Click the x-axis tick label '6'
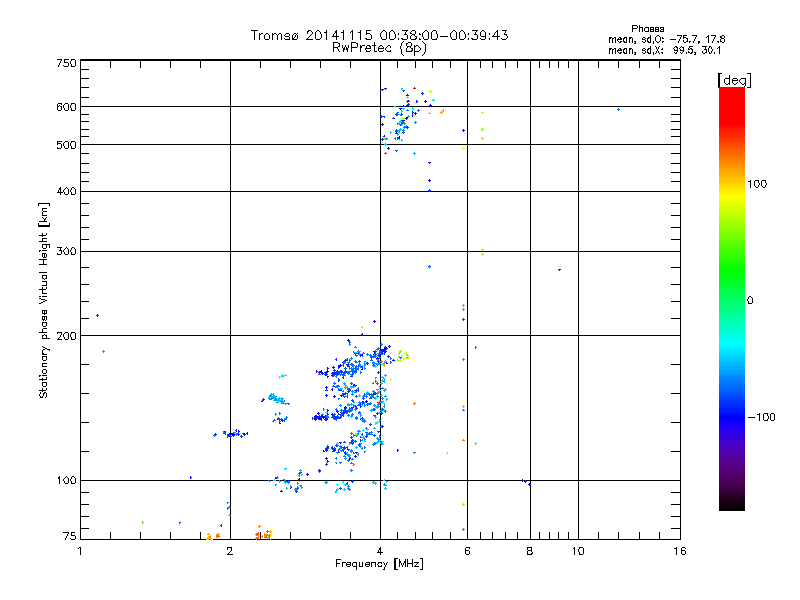The height and width of the screenshot is (600, 800). pos(467,551)
